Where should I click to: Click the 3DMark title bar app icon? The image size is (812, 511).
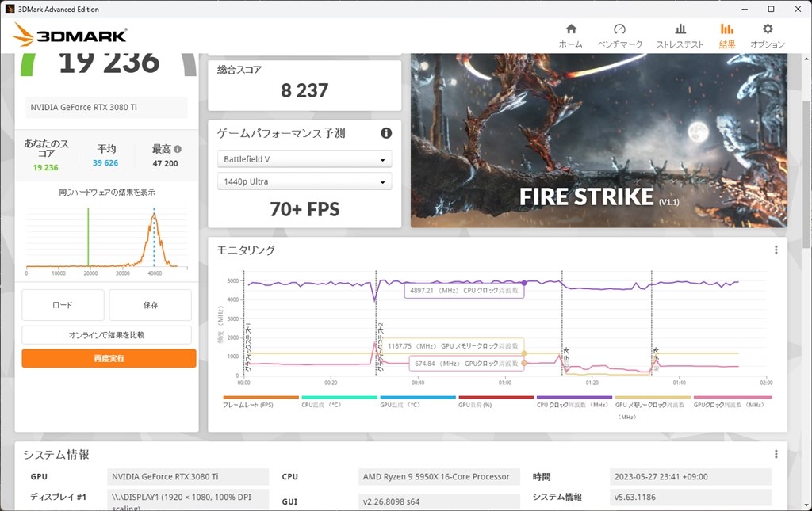click(x=10, y=9)
